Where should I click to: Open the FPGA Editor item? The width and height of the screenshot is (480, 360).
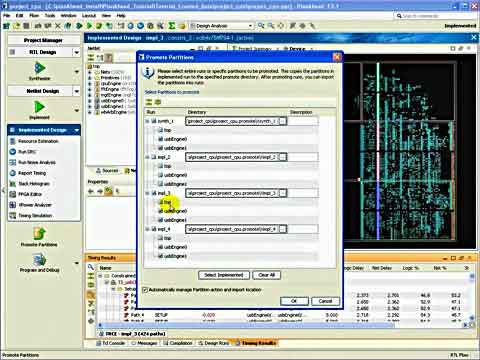pos(30,194)
